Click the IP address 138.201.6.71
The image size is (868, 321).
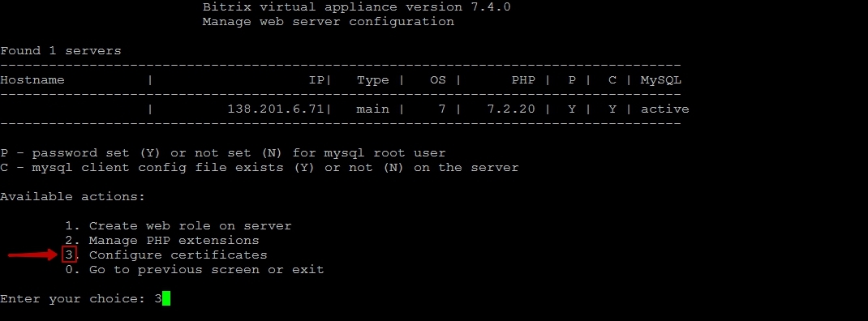[276, 109]
